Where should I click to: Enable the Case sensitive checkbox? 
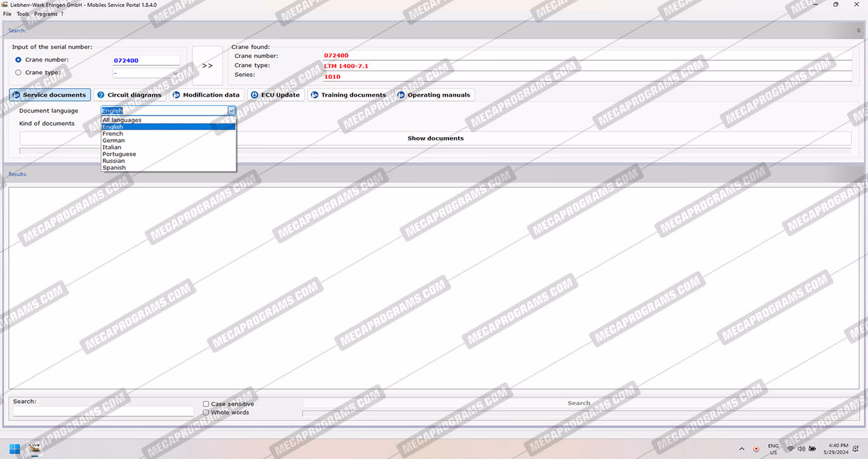[206, 404]
